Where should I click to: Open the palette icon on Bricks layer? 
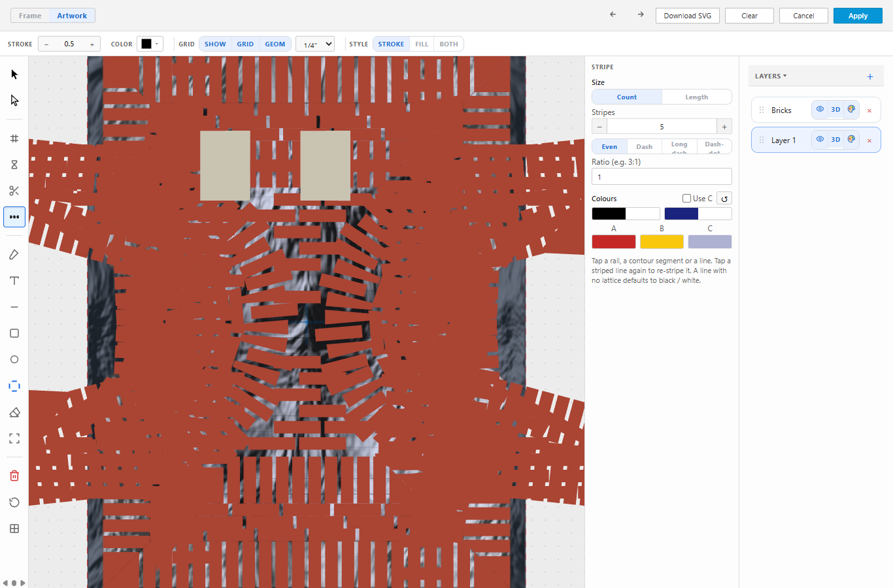coord(851,109)
